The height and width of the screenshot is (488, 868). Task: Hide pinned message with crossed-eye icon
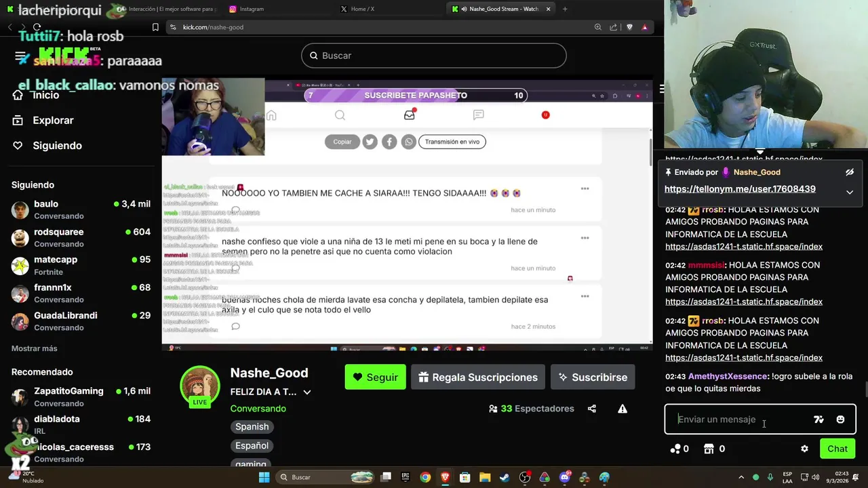[x=849, y=172]
